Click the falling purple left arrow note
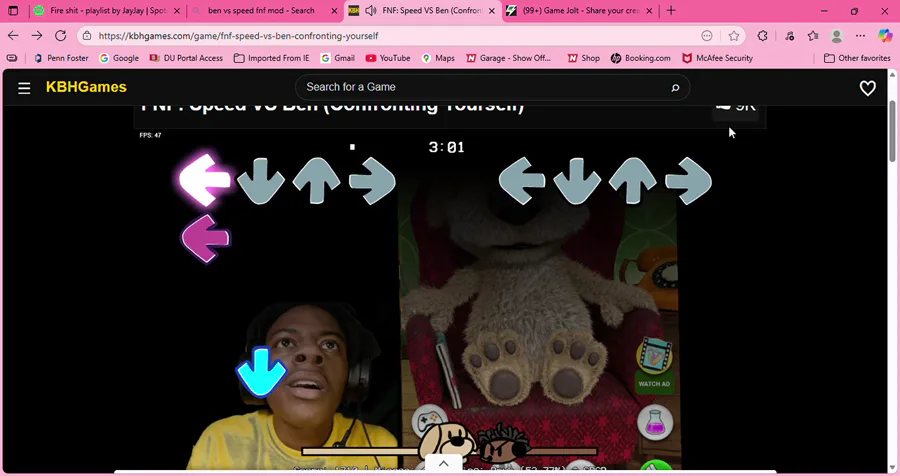Image resolution: width=900 pixels, height=476 pixels. tap(205, 239)
